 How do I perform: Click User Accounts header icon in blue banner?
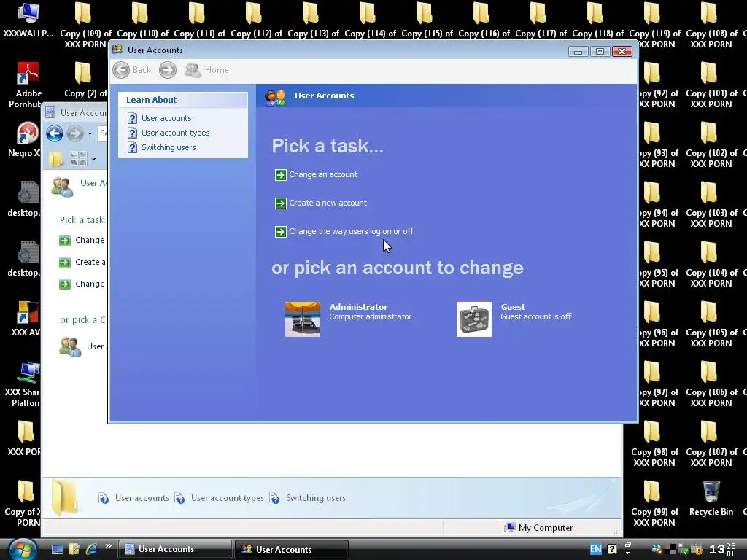click(275, 97)
